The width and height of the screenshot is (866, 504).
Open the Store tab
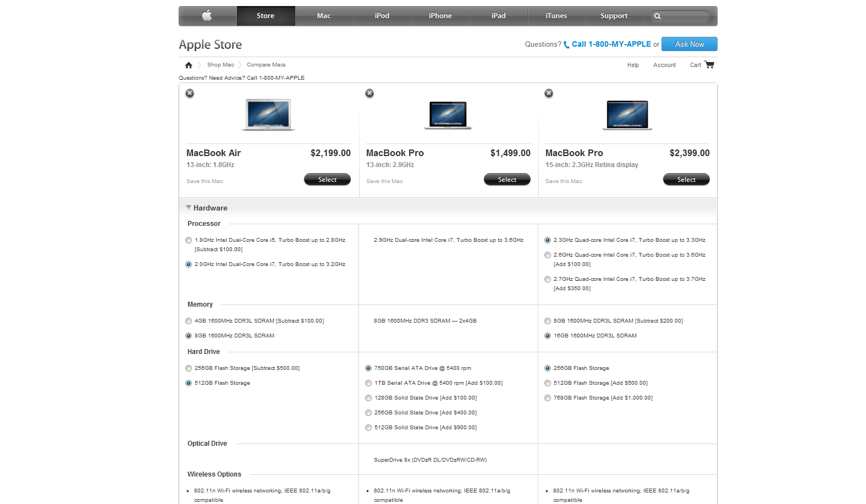tap(266, 16)
